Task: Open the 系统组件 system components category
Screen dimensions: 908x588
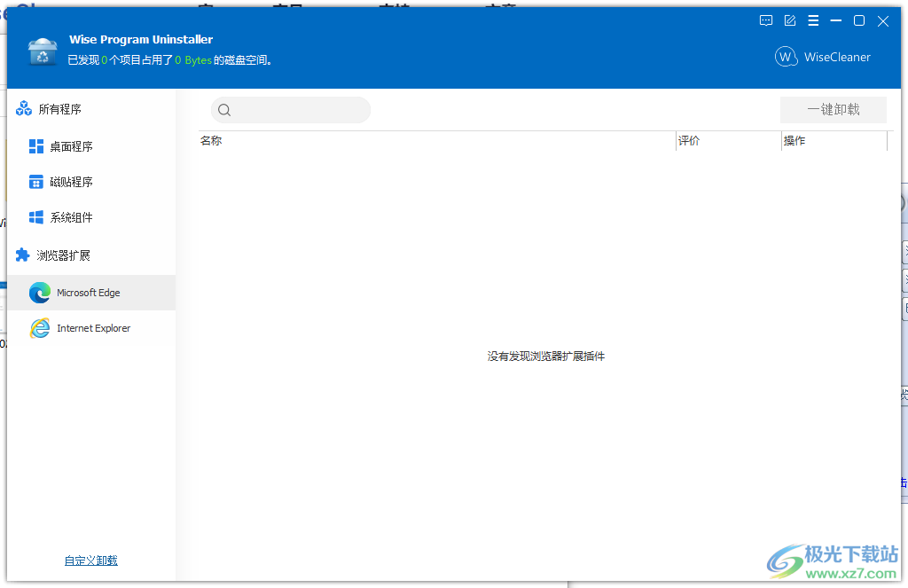Action: coord(36,216)
